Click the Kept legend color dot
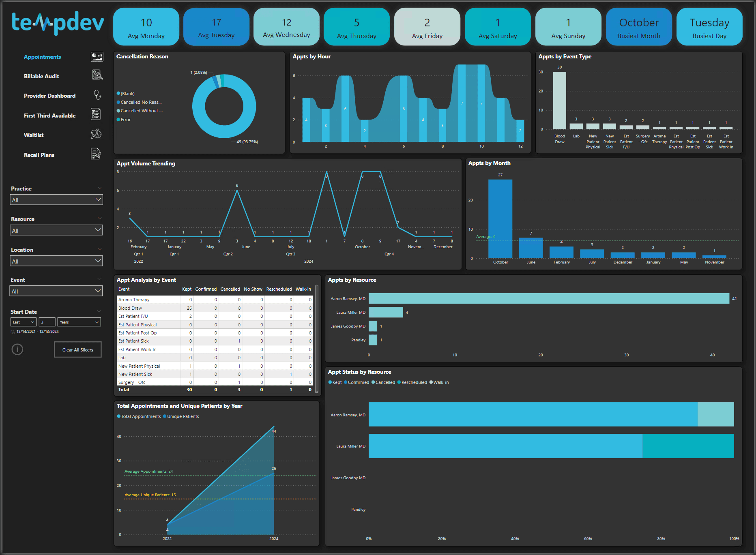 (330, 382)
